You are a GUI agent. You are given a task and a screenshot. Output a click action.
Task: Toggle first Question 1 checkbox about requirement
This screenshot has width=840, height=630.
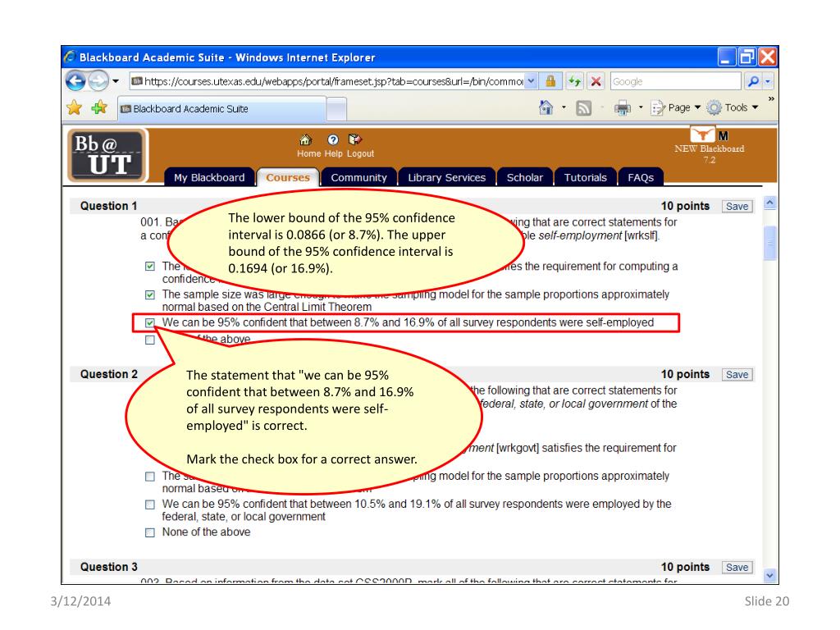[x=150, y=267]
